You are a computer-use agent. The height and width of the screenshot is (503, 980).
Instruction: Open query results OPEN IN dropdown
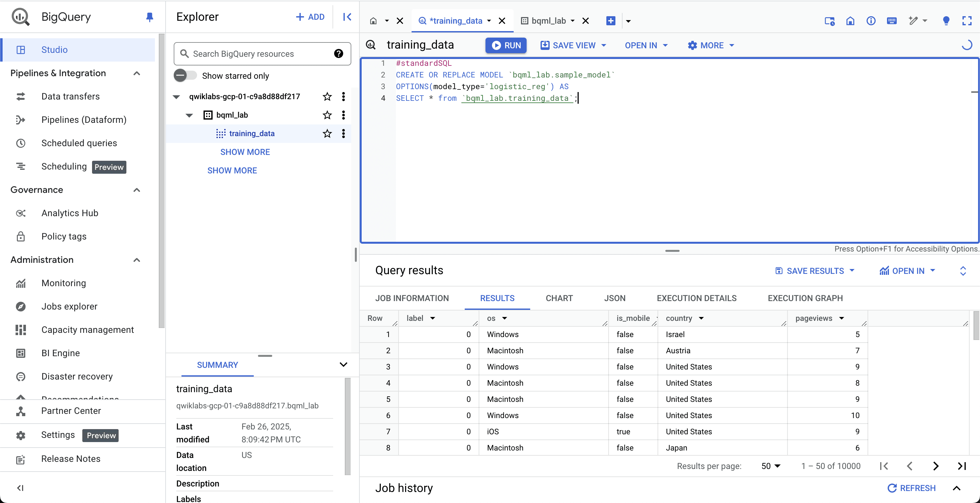coord(907,271)
